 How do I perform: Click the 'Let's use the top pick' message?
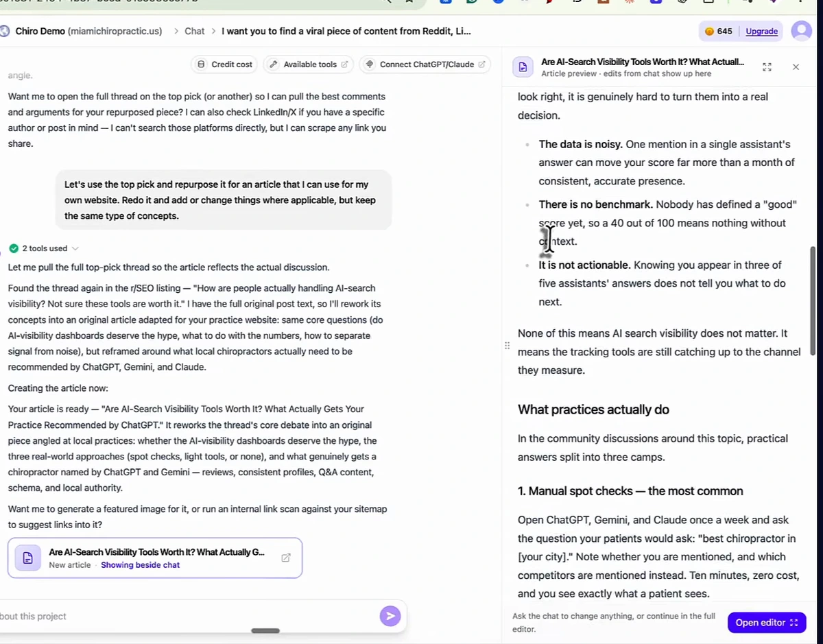pos(223,200)
